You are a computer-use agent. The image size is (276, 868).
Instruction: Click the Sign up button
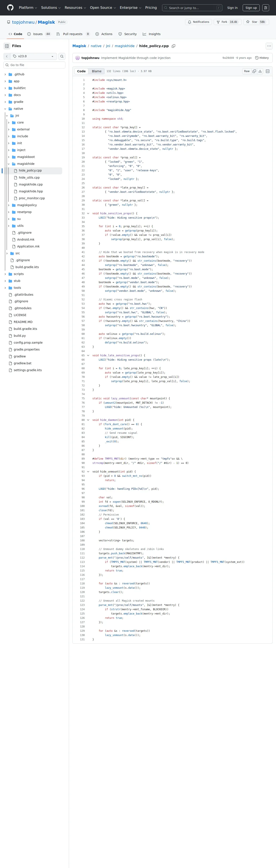click(251, 8)
